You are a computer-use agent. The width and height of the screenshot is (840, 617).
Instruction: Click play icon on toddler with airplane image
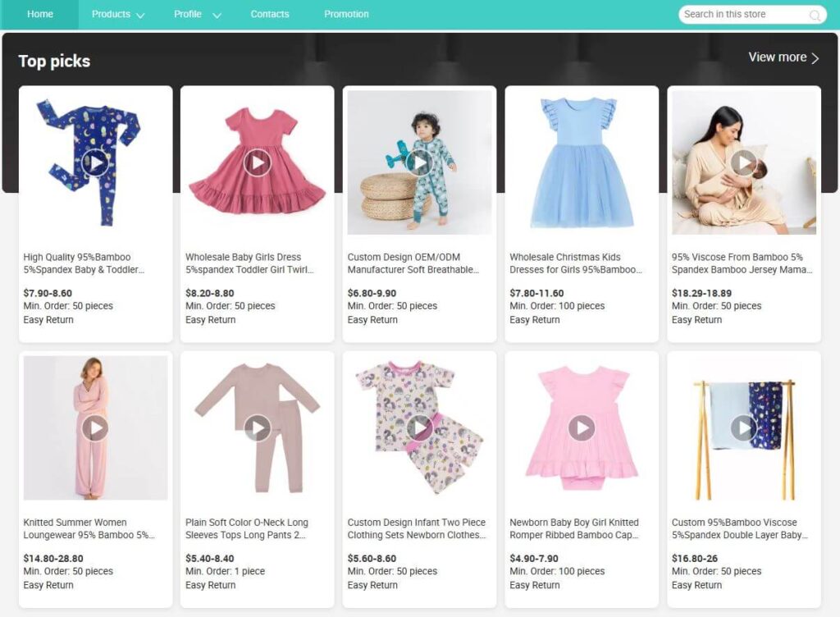pyautogui.click(x=419, y=162)
